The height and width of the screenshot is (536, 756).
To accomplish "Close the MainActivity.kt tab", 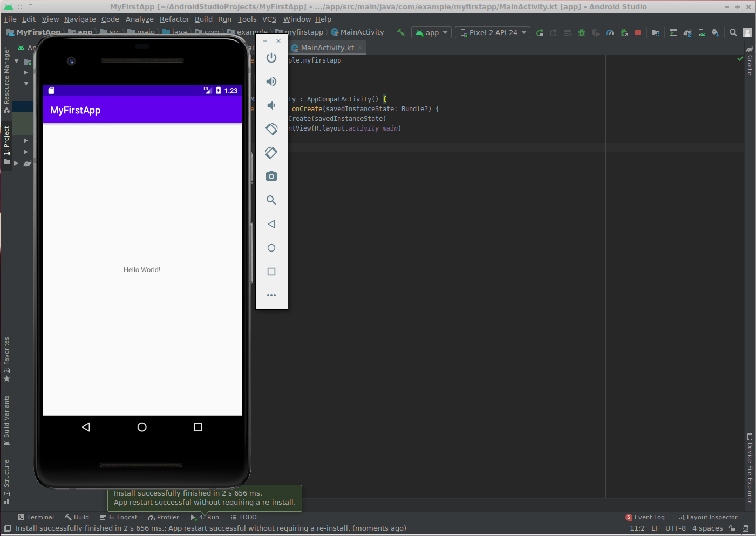I will (360, 48).
